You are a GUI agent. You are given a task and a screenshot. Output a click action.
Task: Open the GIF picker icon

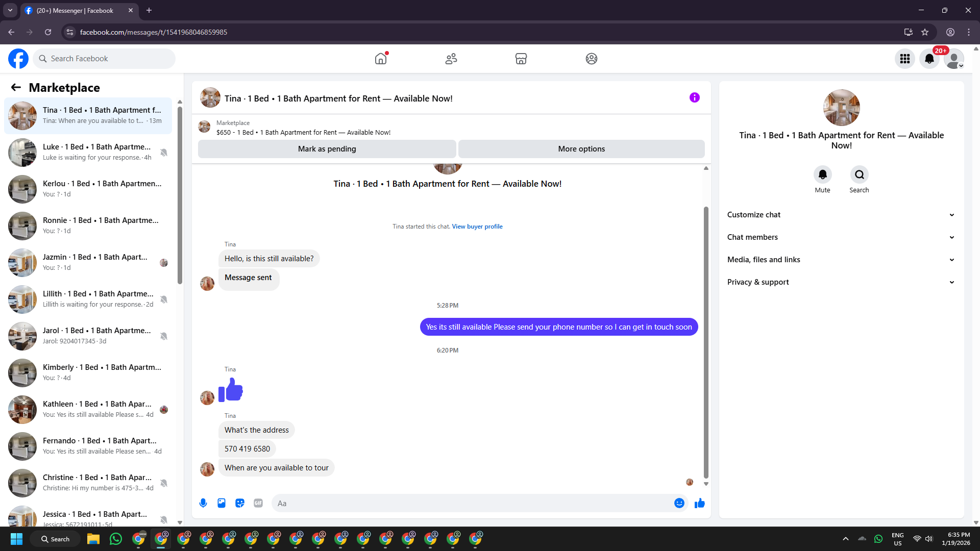coord(258,503)
